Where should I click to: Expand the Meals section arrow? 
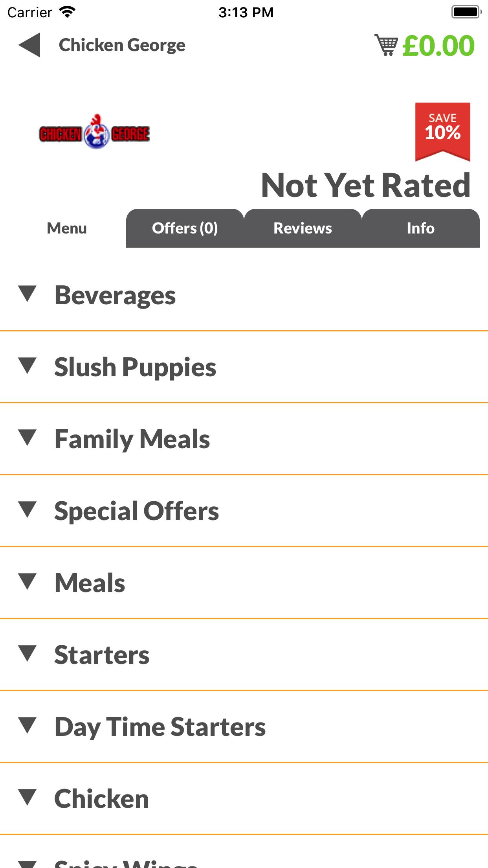pos(28,582)
